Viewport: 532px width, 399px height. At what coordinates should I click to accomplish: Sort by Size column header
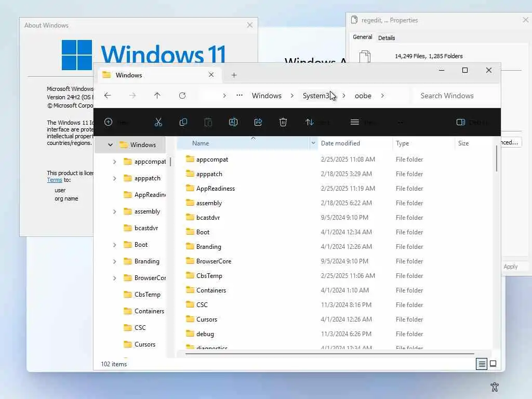473,143
